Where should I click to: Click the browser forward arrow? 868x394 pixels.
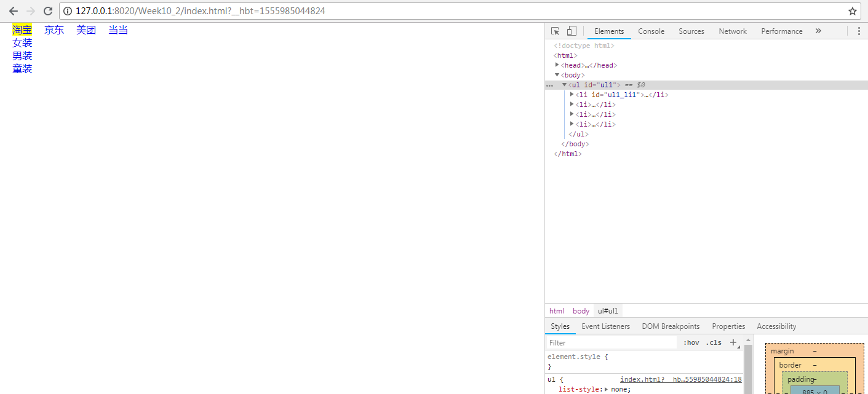(31, 11)
